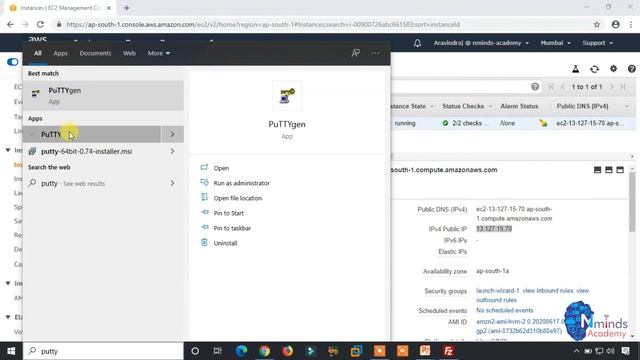Image resolution: width=640 pixels, height=360 pixels.
Task: Open the AWS Support dropdown
Action: pos(597,43)
